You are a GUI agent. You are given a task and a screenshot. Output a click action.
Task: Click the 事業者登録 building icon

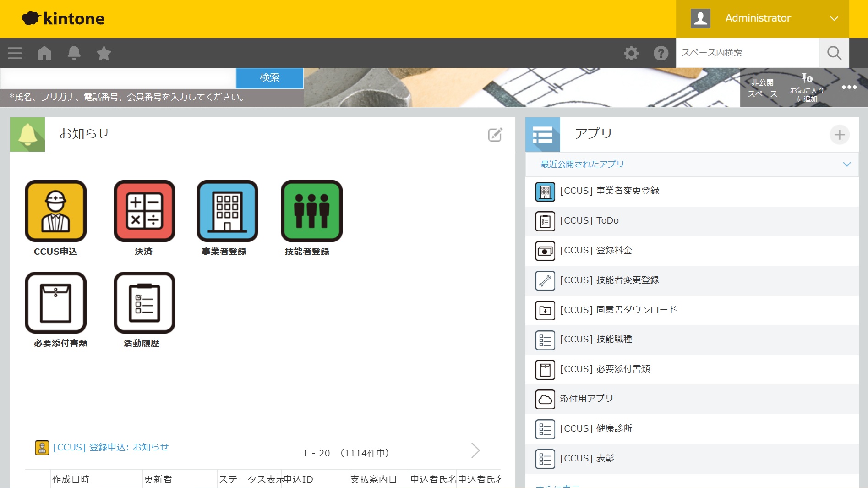[x=227, y=211]
